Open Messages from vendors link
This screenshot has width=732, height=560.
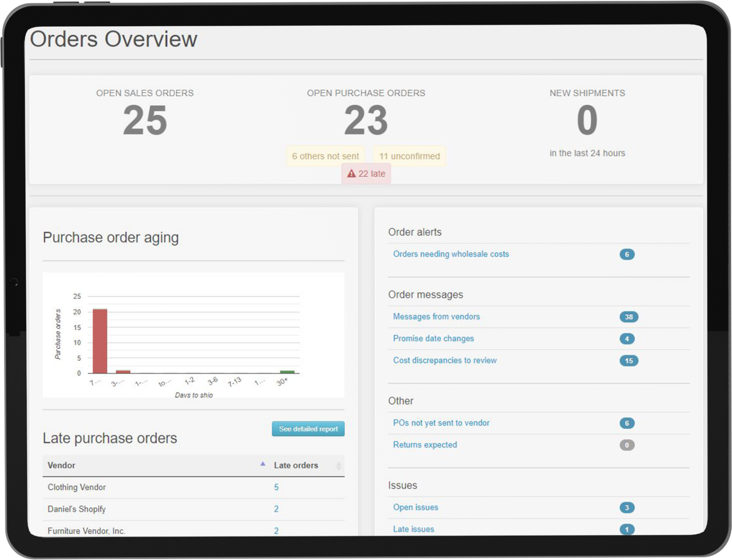tap(436, 317)
